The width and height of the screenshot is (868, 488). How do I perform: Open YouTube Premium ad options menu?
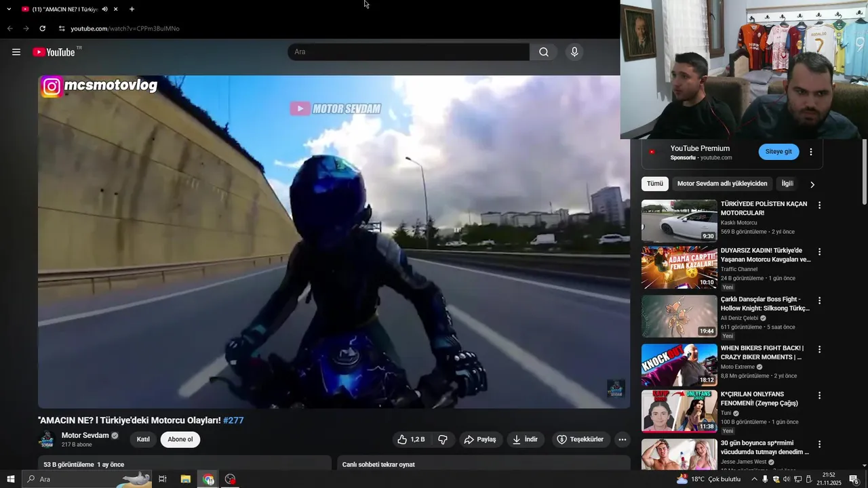pyautogui.click(x=811, y=152)
